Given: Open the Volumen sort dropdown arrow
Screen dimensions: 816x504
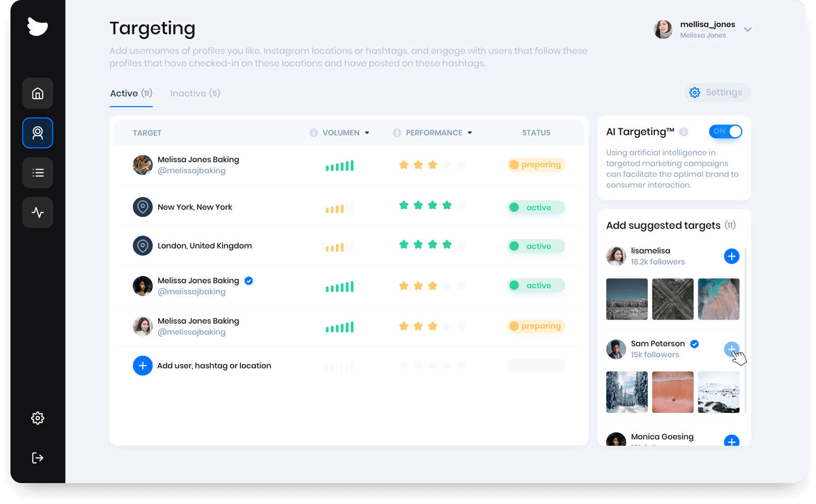Looking at the screenshot, I should tap(367, 133).
